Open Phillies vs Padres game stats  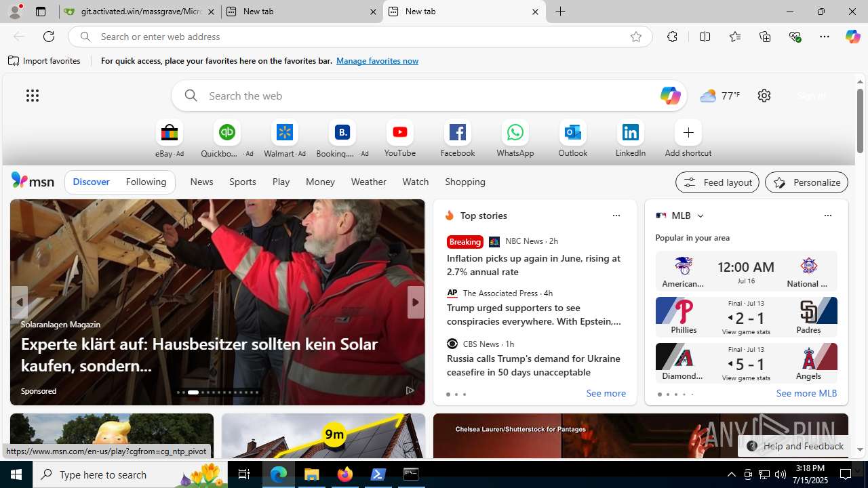click(x=746, y=317)
